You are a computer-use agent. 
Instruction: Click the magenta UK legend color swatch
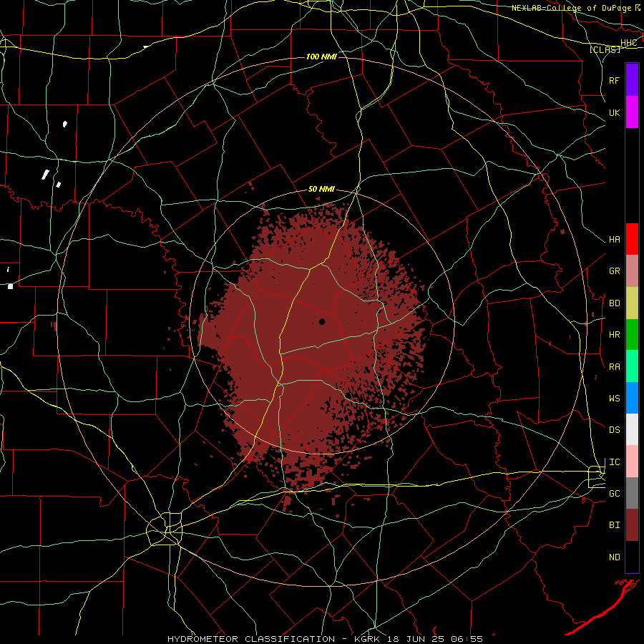[x=632, y=112]
